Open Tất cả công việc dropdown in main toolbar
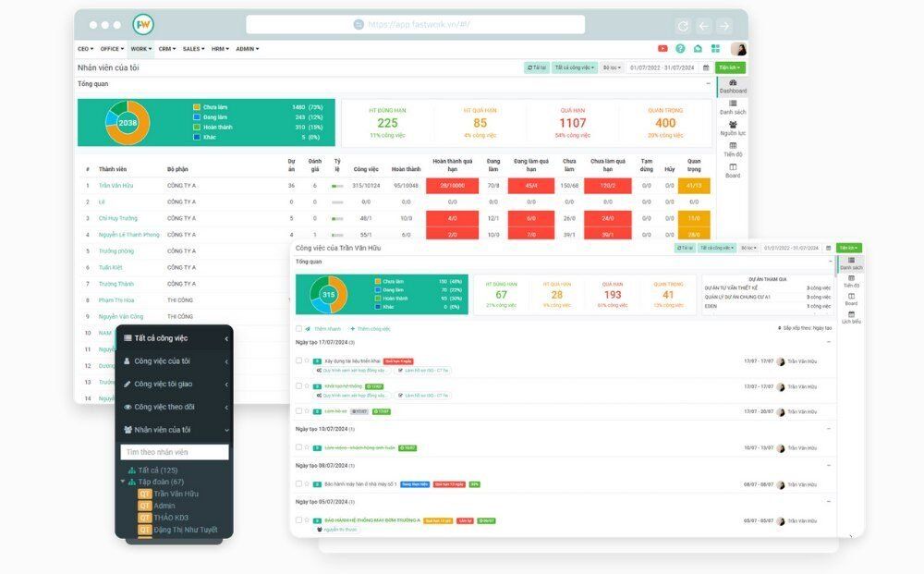Viewport: 924px width, 574px height. 575,67
